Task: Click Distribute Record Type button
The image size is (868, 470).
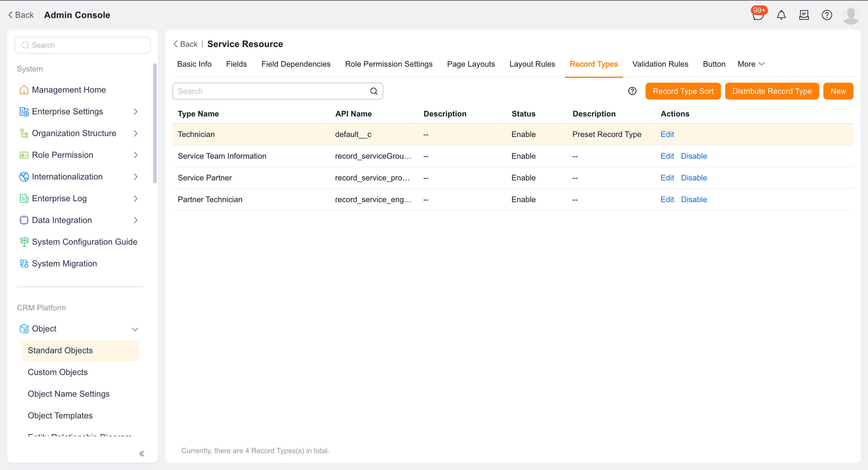Action: point(772,91)
